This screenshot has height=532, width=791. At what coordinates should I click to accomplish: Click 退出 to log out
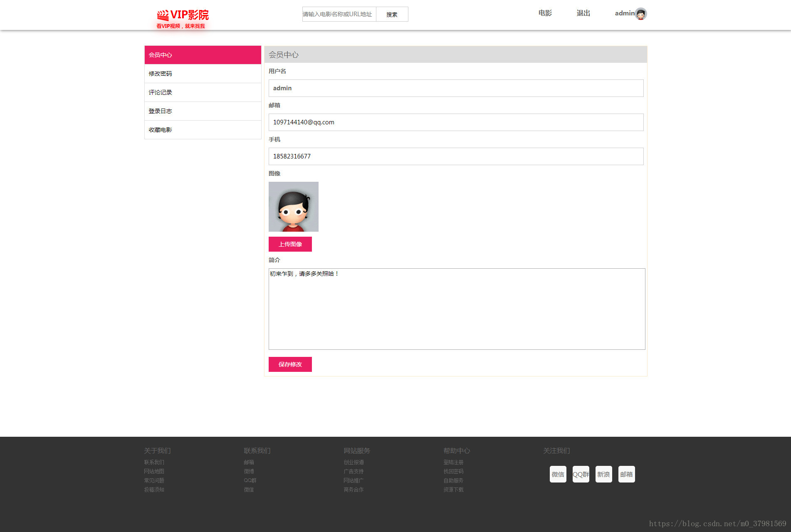point(583,13)
